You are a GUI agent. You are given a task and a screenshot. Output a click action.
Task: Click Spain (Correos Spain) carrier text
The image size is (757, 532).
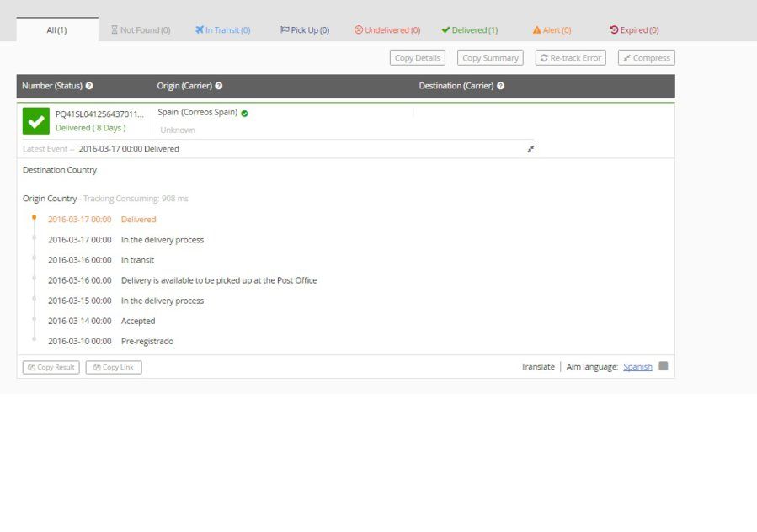197,112
